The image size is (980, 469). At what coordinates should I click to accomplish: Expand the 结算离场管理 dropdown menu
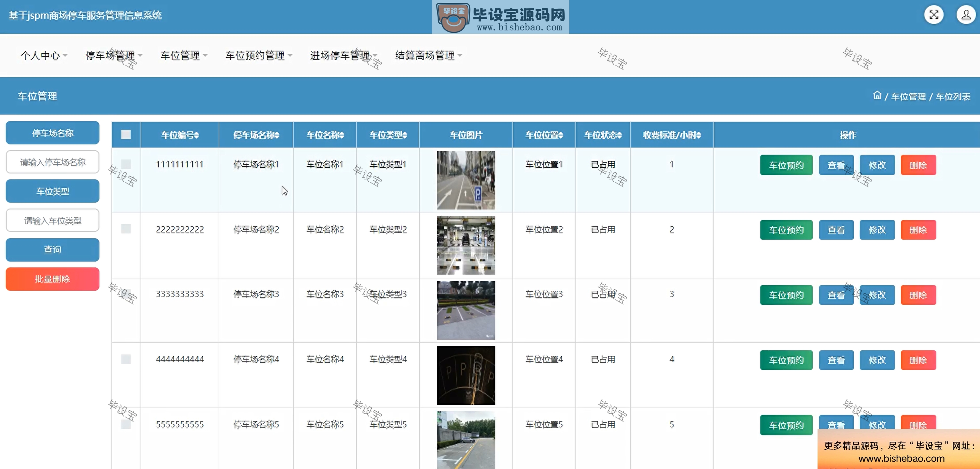(429, 55)
